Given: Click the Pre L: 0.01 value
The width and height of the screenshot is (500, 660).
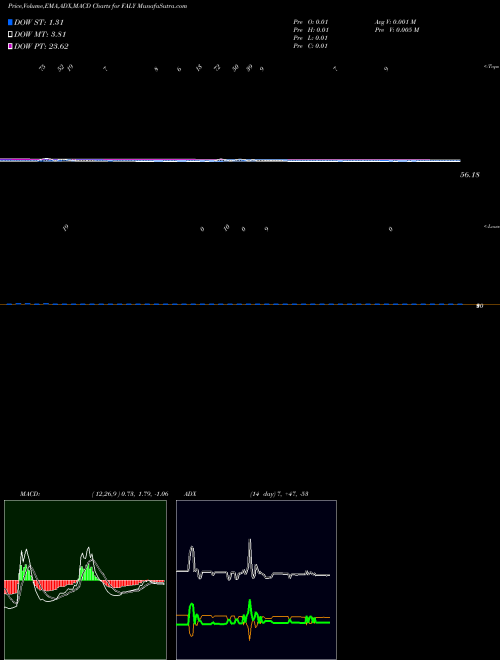Looking at the screenshot, I should pos(311,38).
